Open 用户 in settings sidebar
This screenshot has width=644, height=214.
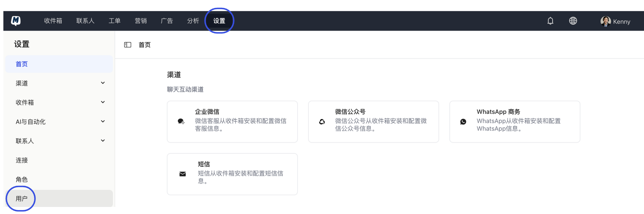(59, 199)
